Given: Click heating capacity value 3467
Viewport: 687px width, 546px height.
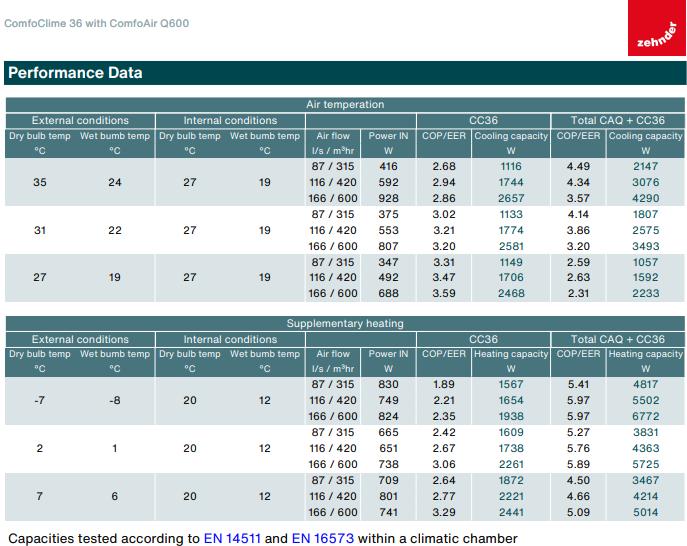Looking at the screenshot, I should point(645,480).
